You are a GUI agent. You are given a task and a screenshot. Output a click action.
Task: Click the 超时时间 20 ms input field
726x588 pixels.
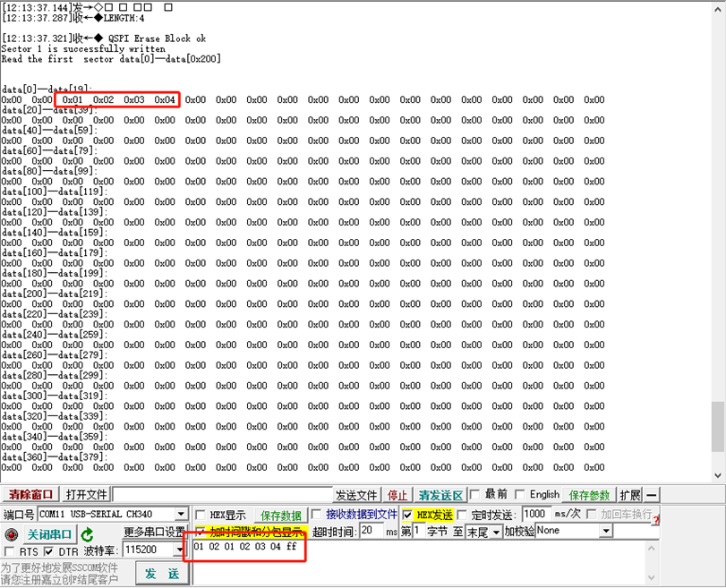372,531
